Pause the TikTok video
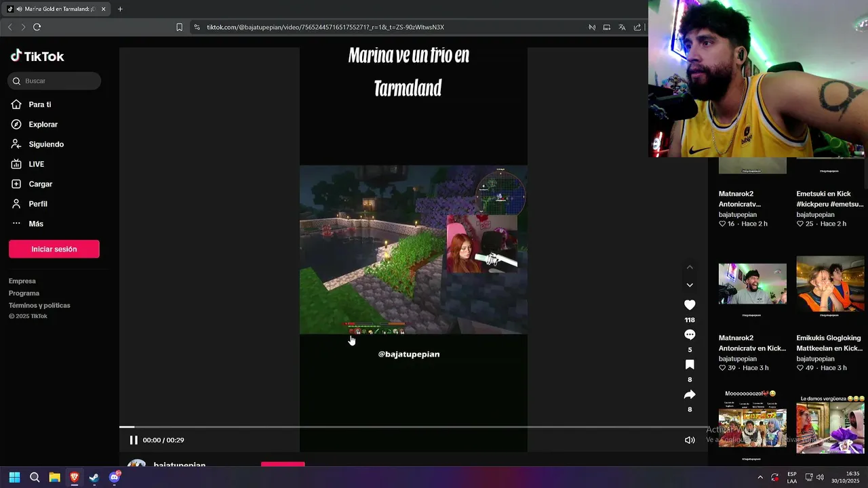The image size is (868, 488). pos(134,440)
